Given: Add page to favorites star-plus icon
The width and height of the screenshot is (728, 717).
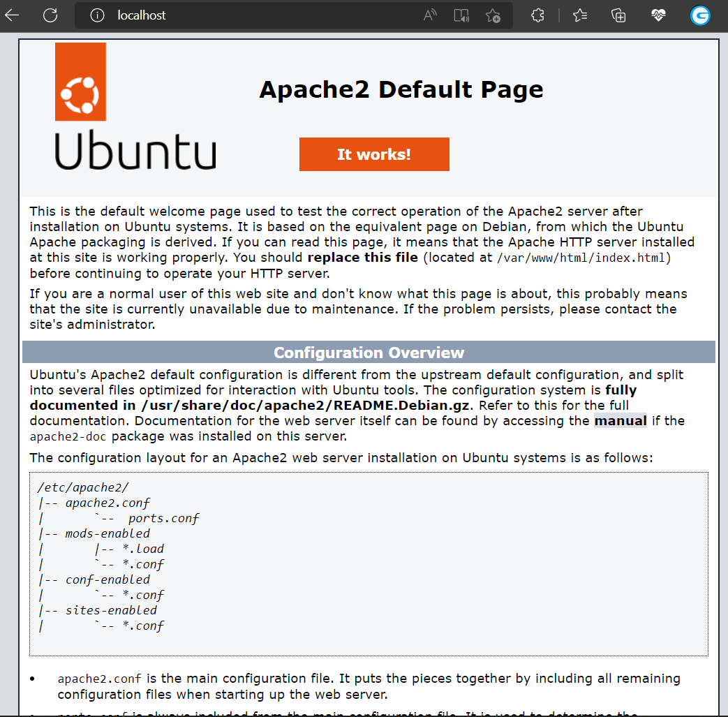Looking at the screenshot, I should click(x=493, y=15).
